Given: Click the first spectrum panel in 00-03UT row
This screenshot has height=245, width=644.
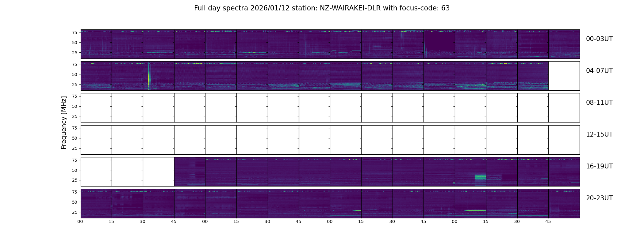Looking at the screenshot, I should pos(96,44).
